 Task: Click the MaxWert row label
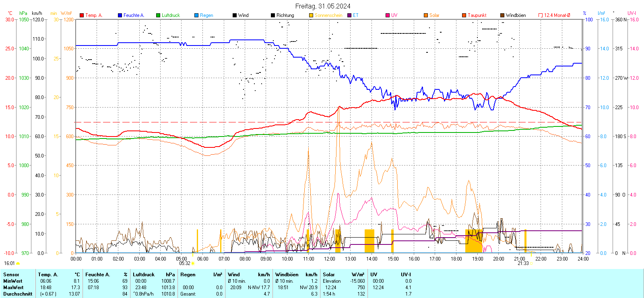coord(13,288)
